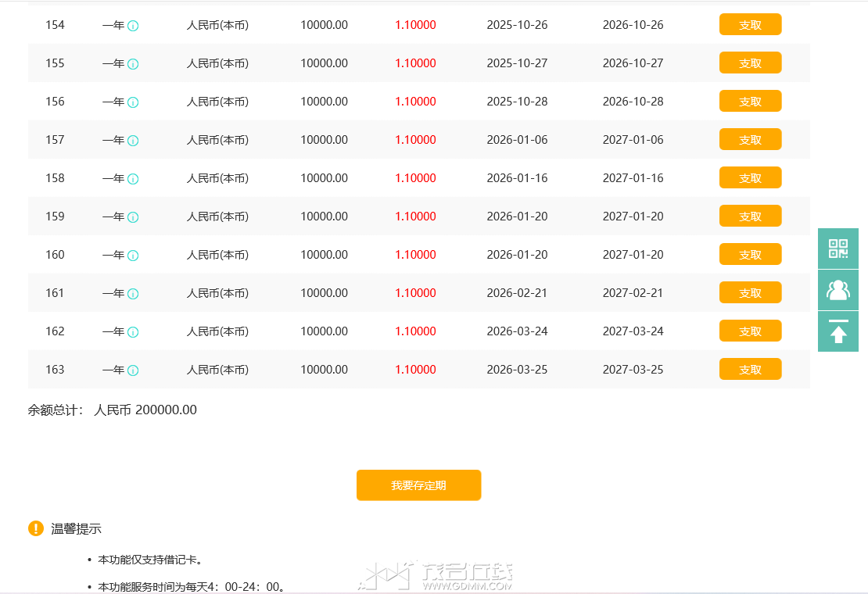Viewport: 868px width, 594px height.
Task: Open the QR code sidebar icon
Action: (838, 249)
